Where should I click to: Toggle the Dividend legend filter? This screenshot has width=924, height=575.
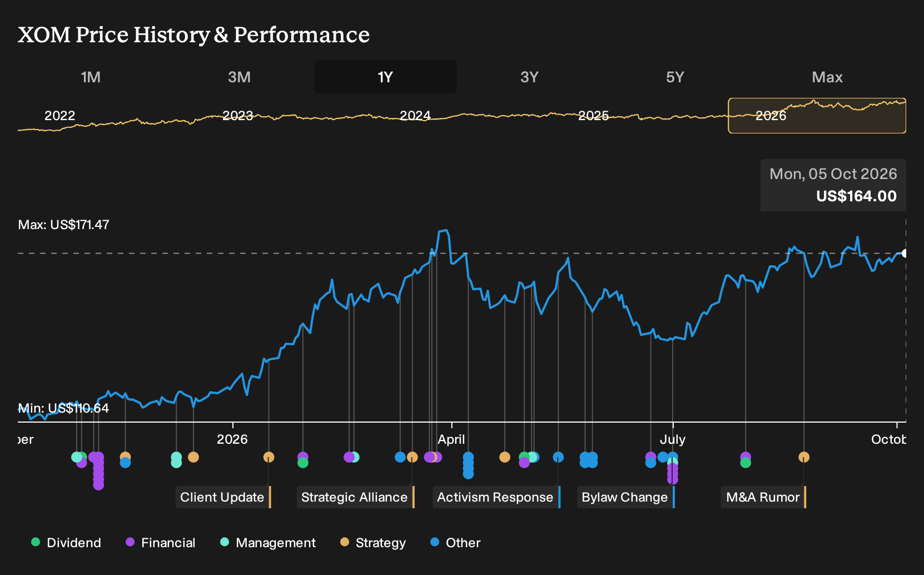66,543
